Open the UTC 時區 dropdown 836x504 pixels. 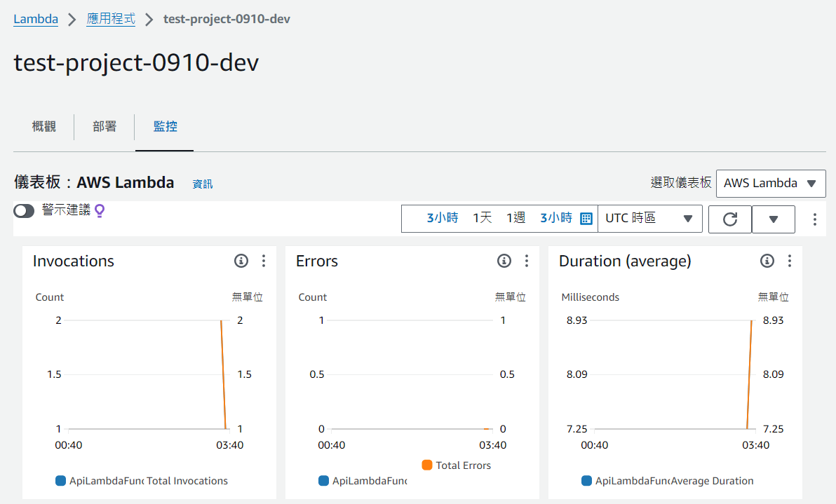(x=649, y=218)
